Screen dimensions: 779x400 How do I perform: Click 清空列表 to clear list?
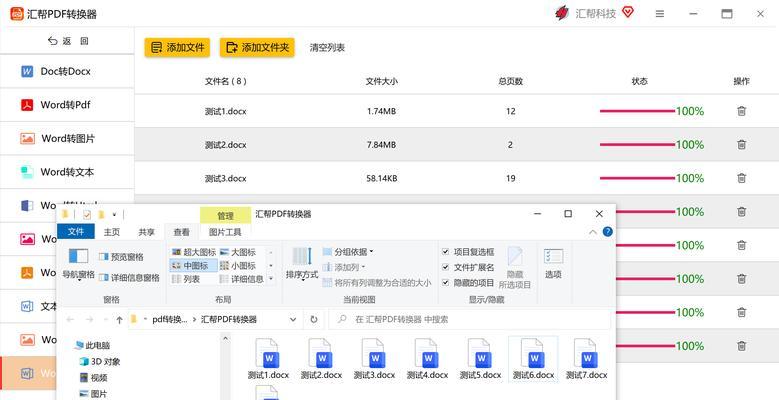[x=327, y=48]
